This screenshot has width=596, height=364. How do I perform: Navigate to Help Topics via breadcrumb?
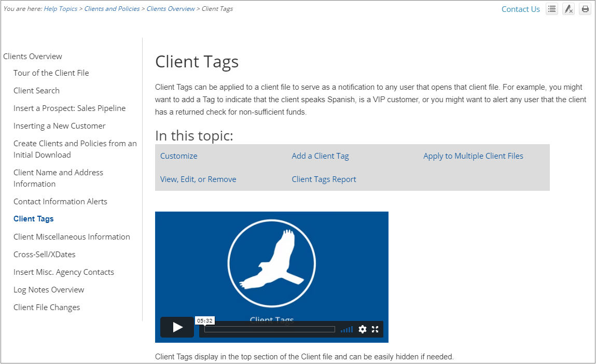click(60, 8)
